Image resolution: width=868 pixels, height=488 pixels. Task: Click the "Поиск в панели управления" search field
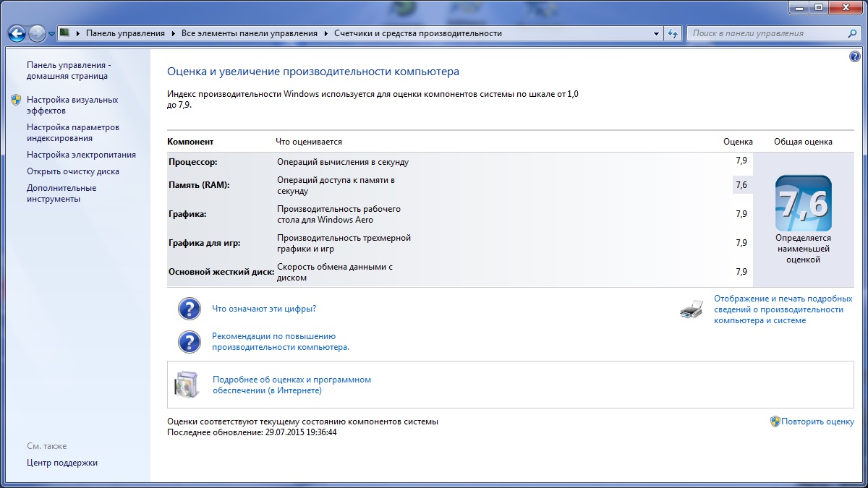click(767, 33)
